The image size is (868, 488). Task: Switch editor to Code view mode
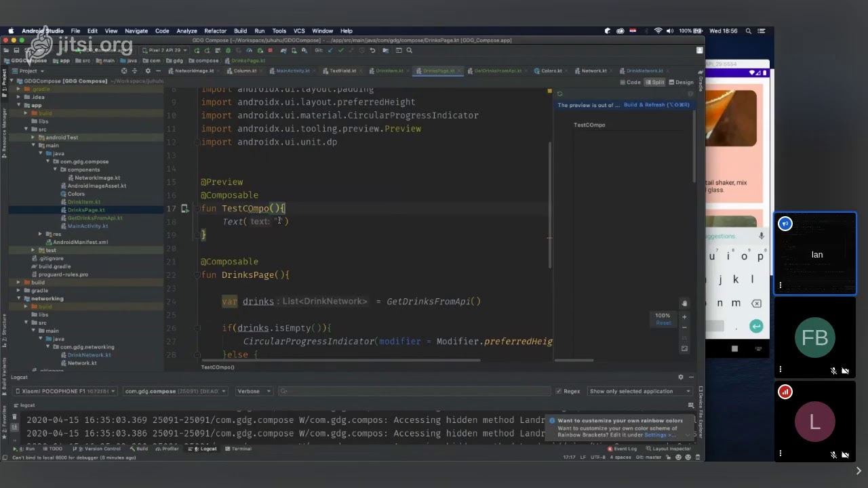tap(630, 82)
